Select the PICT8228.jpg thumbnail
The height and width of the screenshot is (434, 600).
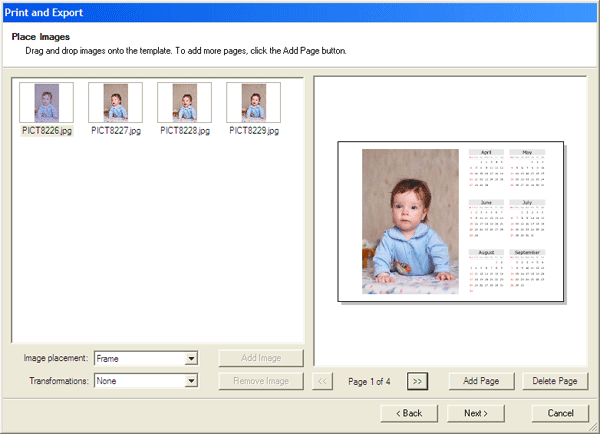coord(184,102)
